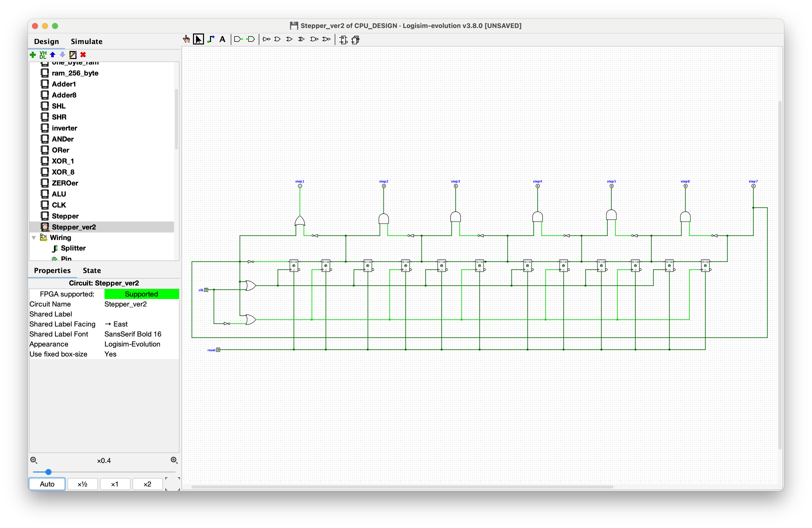The height and width of the screenshot is (528, 812).
Task: Select the Text tool labeled A
Action: [222, 39]
